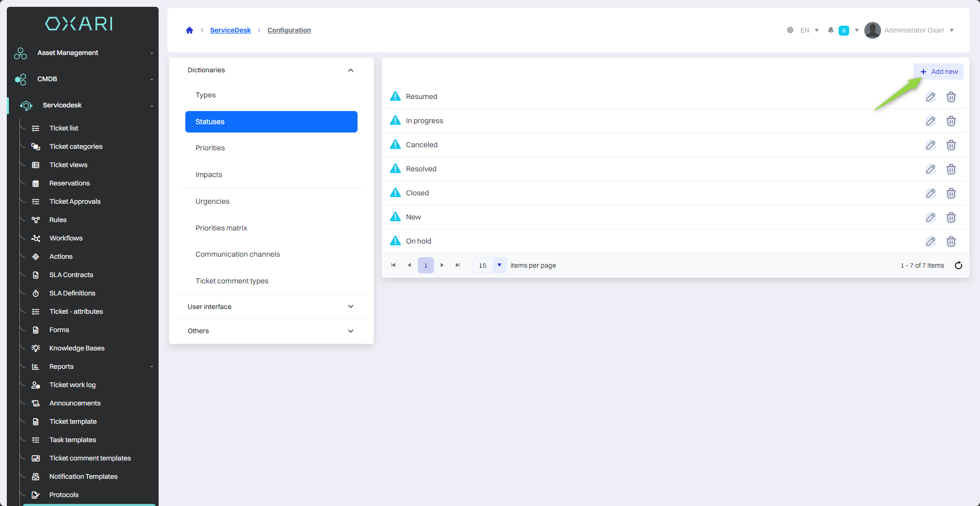Image resolution: width=980 pixels, height=506 pixels.
Task: Delete the Canceled status with trash icon
Action: tap(951, 145)
